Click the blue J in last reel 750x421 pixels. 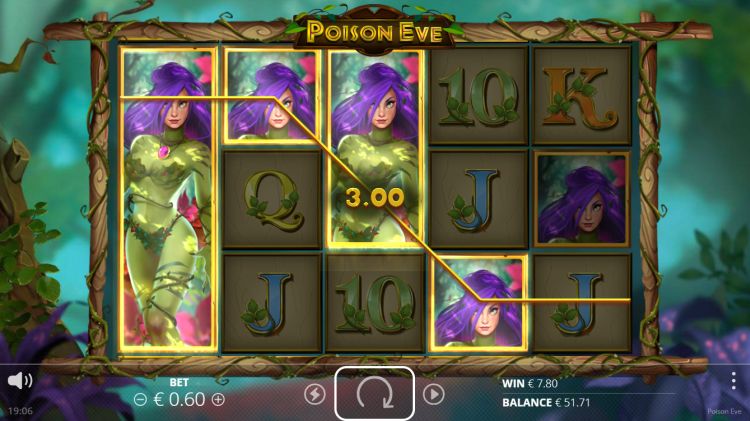point(582,304)
